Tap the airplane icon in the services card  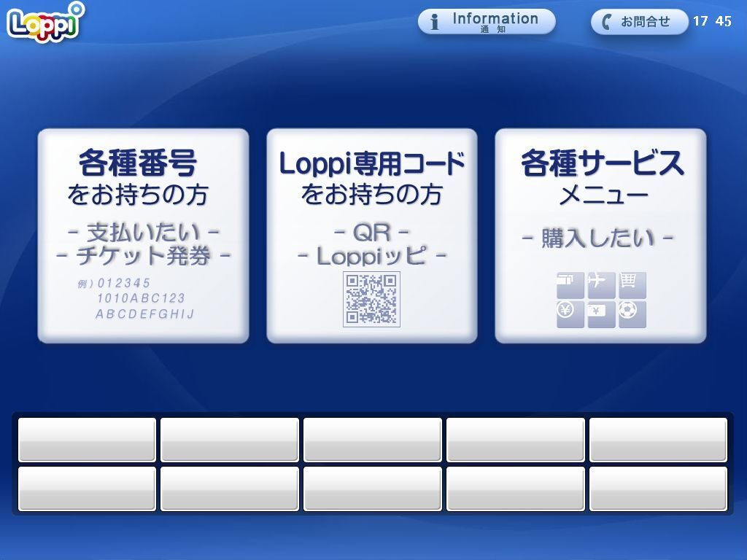click(601, 285)
